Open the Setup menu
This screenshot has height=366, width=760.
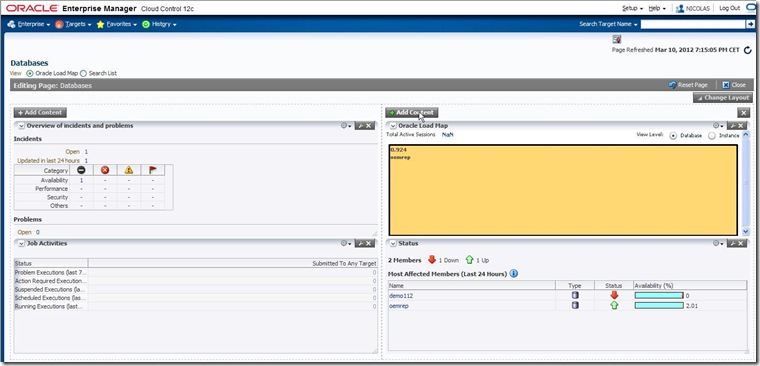pos(632,8)
